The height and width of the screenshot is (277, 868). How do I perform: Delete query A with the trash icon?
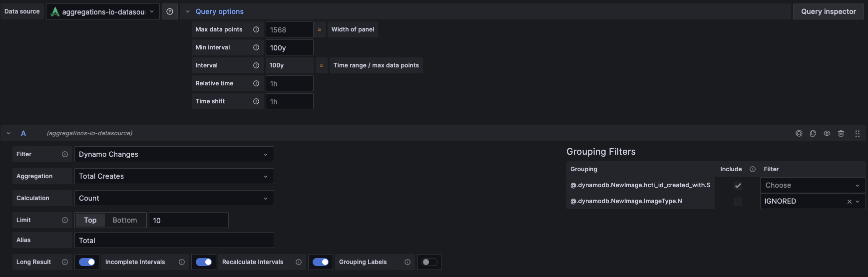tap(841, 133)
